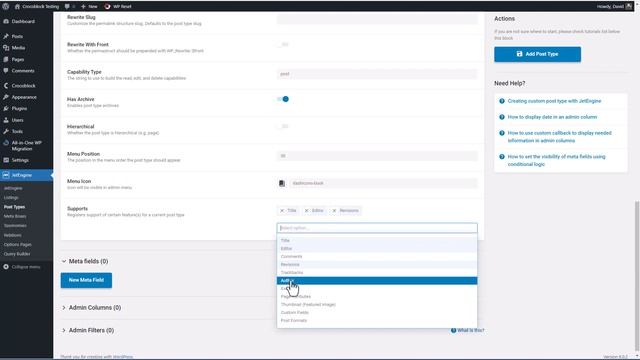Click the Pages icon in sidebar
Viewport: 640px width, 360px height.
(x=6, y=59)
